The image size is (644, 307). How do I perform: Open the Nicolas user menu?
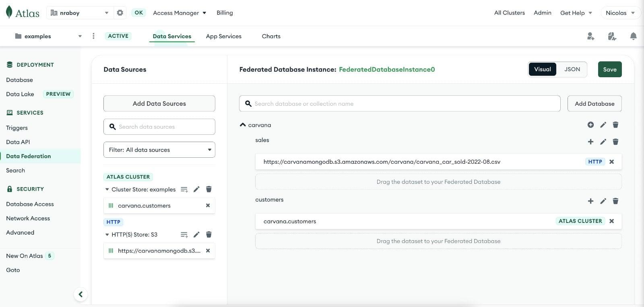(x=620, y=13)
